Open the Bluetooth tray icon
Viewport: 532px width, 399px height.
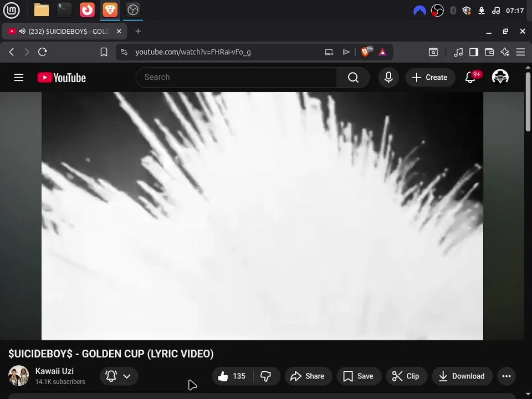pyautogui.click(x=453, y=11)
